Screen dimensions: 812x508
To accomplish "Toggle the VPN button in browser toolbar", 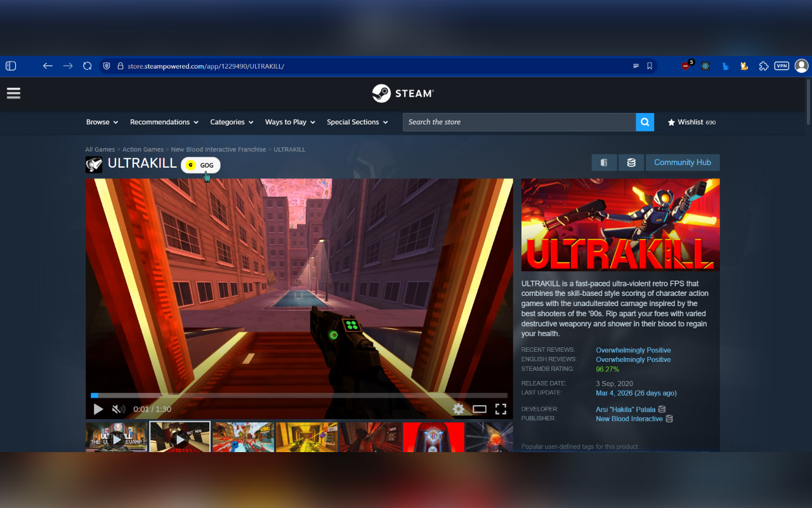I will point(782,66).
